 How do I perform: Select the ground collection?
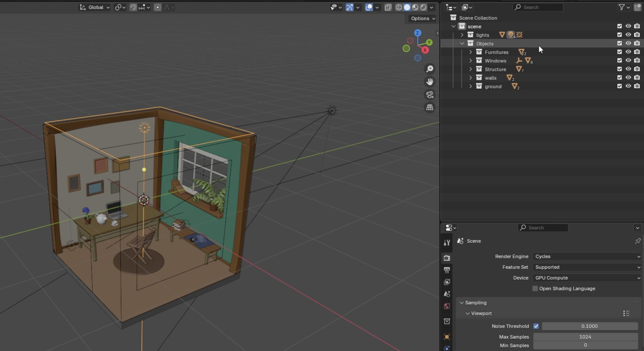493,86
